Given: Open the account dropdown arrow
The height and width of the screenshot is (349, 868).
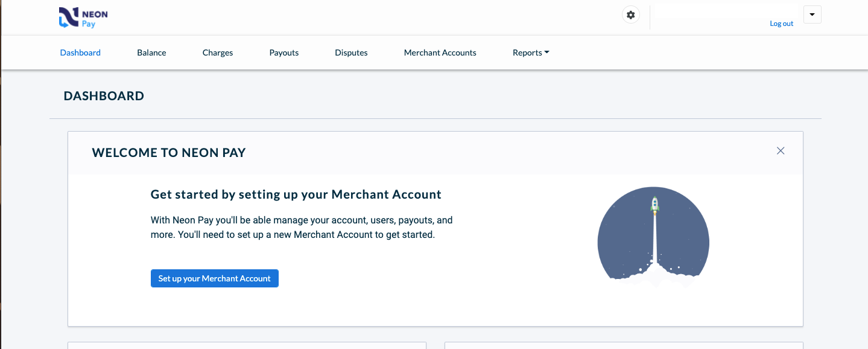Looking at the screenshot, I should tap(813, 14).
